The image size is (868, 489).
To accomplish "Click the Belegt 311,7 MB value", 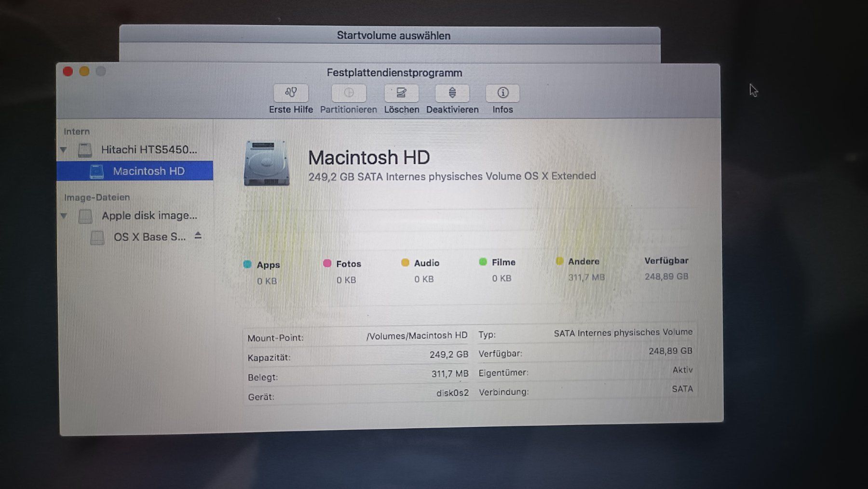I will click(450, 374).
